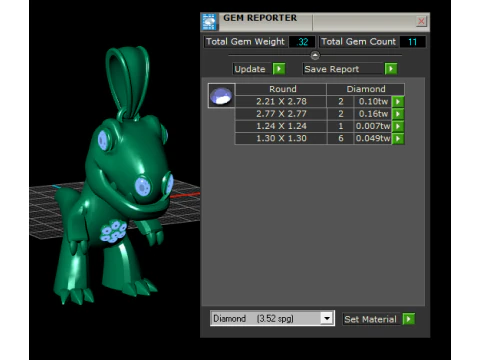Click the Total Gem Count value field
This screenshot has width=480, height=360.
413,42
